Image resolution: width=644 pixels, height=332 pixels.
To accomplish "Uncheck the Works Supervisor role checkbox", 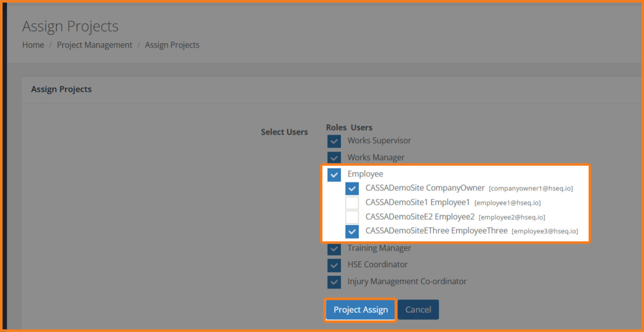I will (334, 141).
